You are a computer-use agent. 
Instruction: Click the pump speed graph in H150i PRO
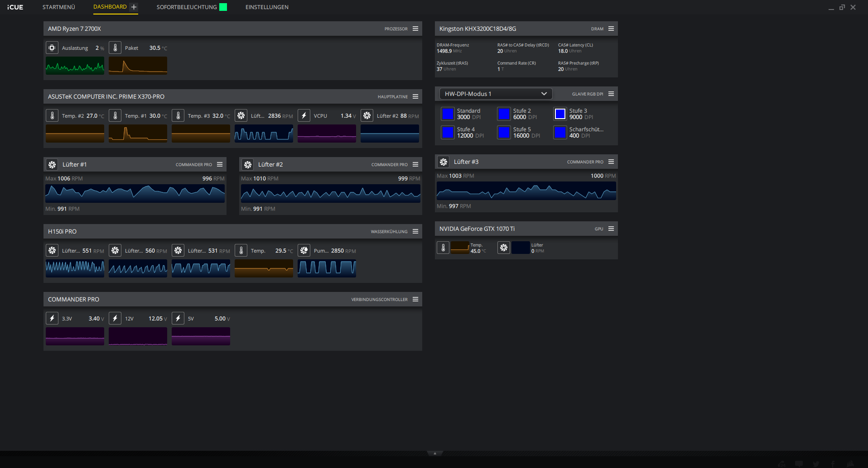(327, 268)
